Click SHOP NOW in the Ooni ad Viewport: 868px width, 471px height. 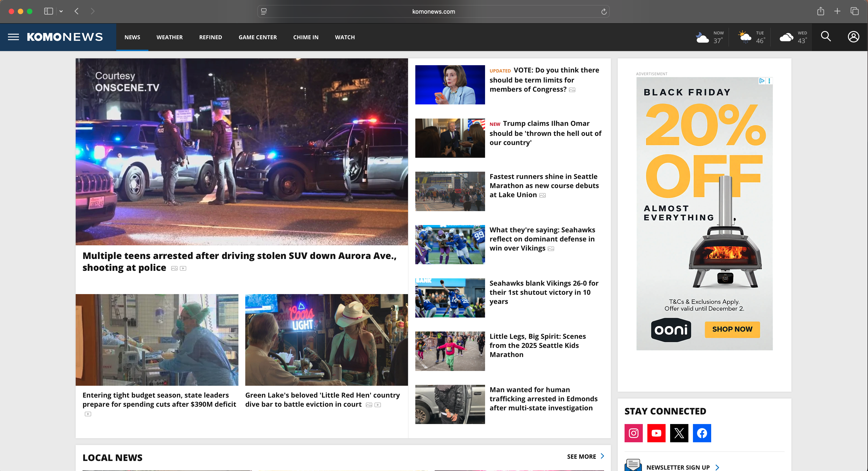pos(731,329)
